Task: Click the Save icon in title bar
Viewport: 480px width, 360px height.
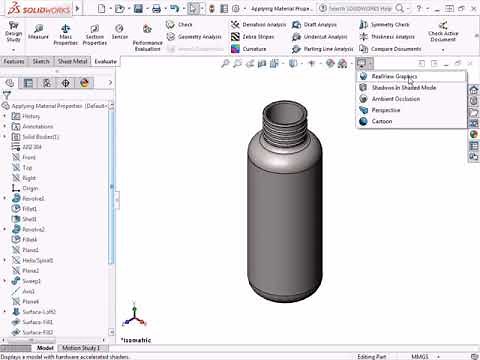Action: [138, 8]
